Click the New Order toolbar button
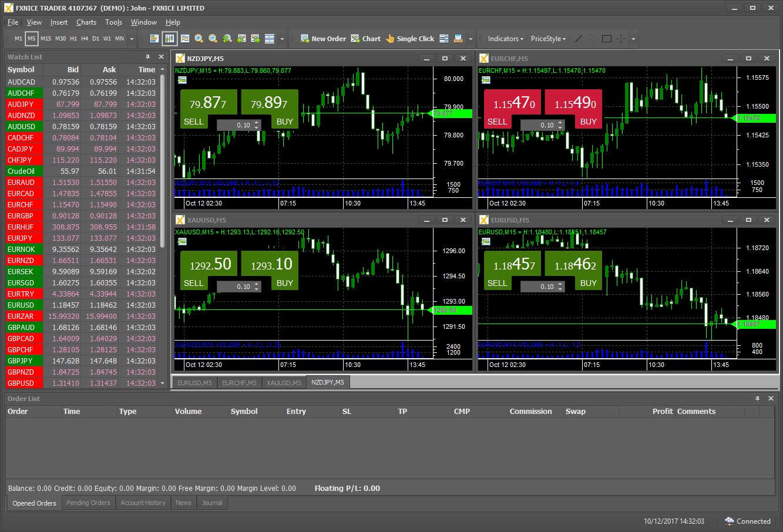Screen dimensions: 783x532 click(323, 39)
